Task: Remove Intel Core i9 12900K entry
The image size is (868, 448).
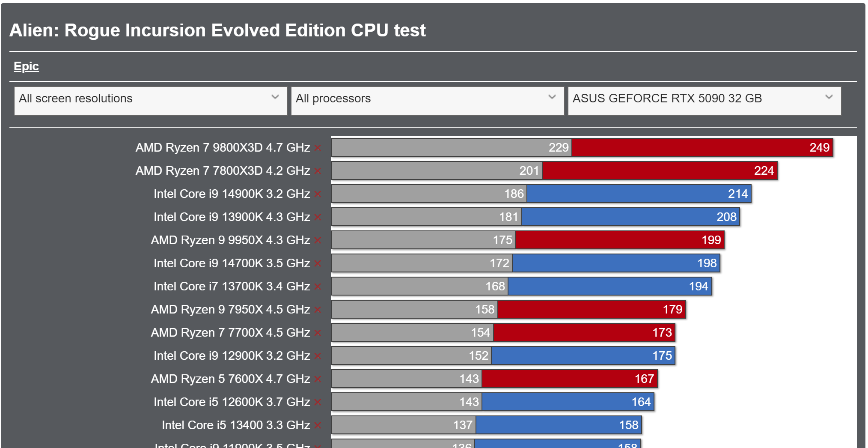Action: point(318,356)
